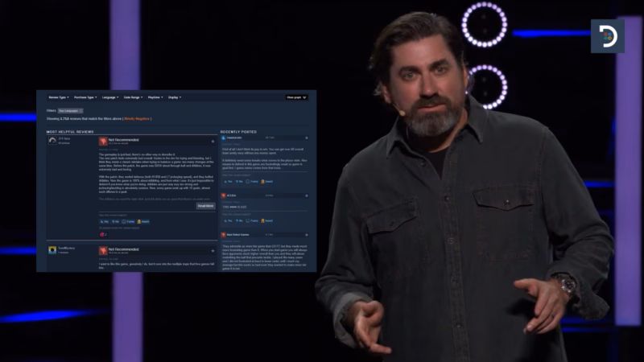Click thumbs-down icon on the 'I want to like this game' review
This screenshot has height=362, width=644.
(103, 250)
